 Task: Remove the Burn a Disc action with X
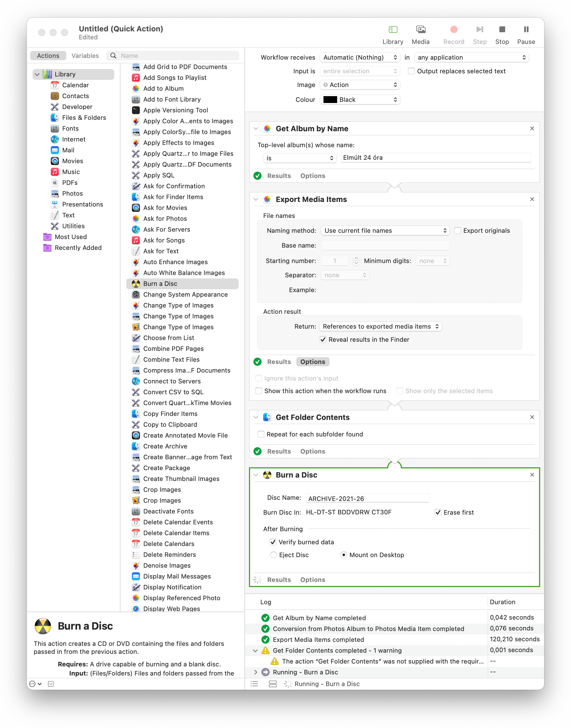click(x=532, y=474)
